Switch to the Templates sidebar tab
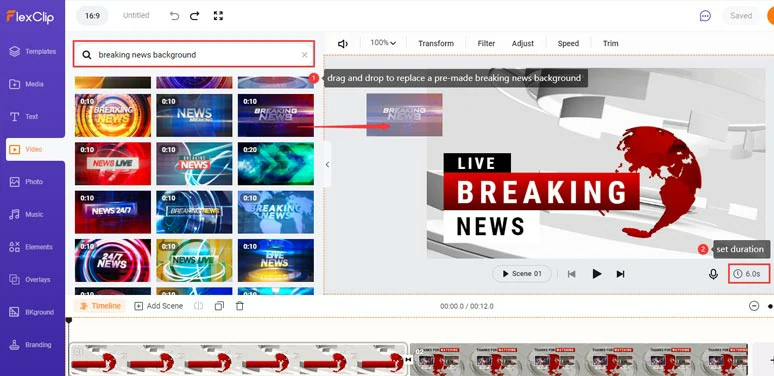Viewport: 774px width, 376px height. pyautogui.click(x=33, y=51)
